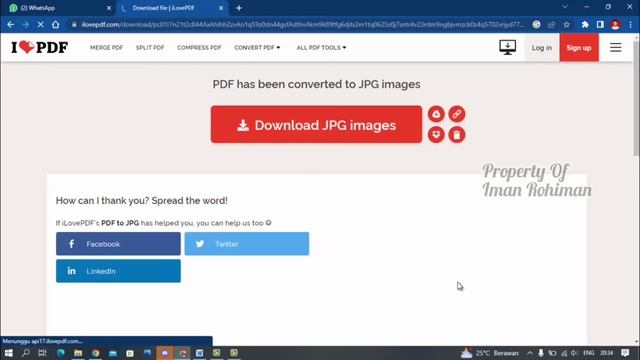
Task: Open the ENG language indicator
Action: click(x=589, y=353)
